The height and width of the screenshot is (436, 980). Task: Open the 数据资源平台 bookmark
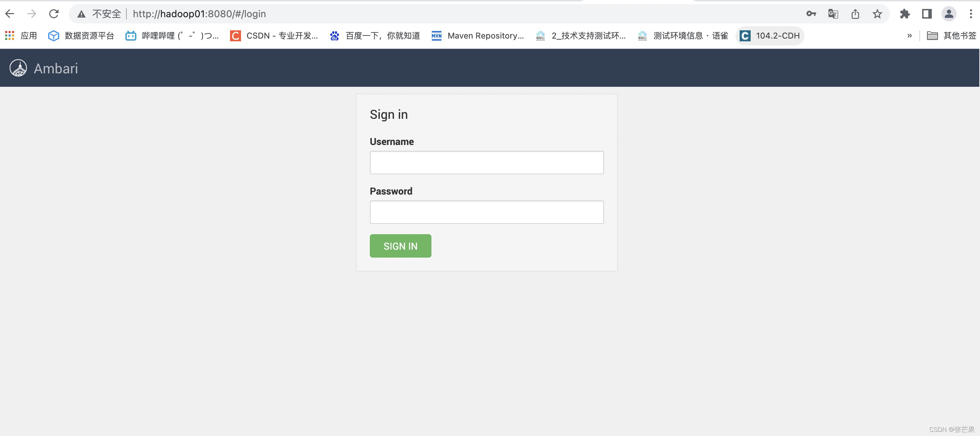coord(81,36)
